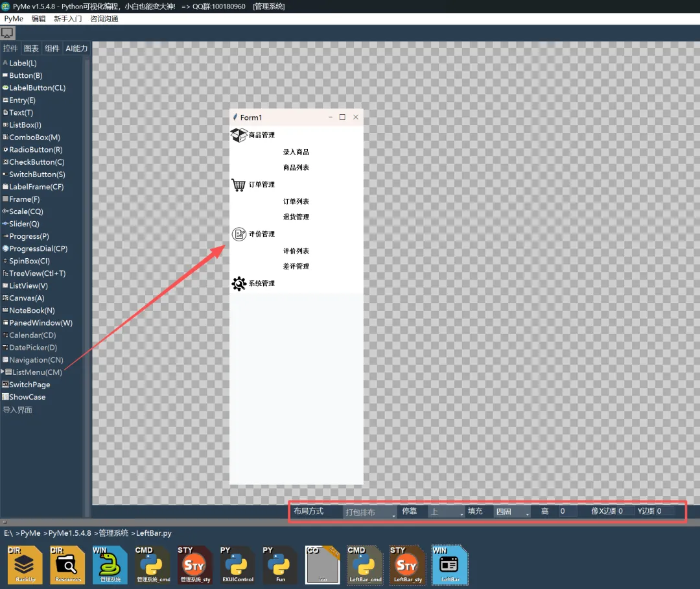
Task: Click 差评管理 menu entry in Form1
Action: [296, 267]
